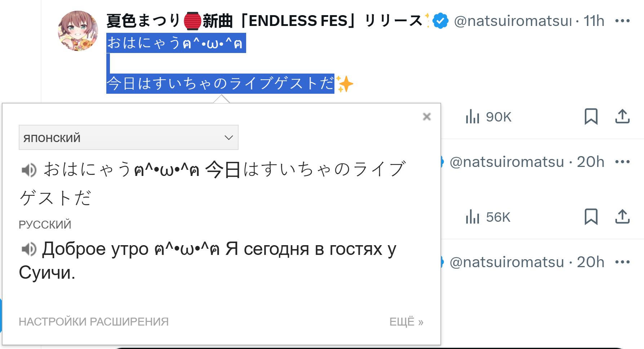Viewport: 644px width, 349px height.
Task: Open more options on 11h tweet
Action: (x=622, y=21)
